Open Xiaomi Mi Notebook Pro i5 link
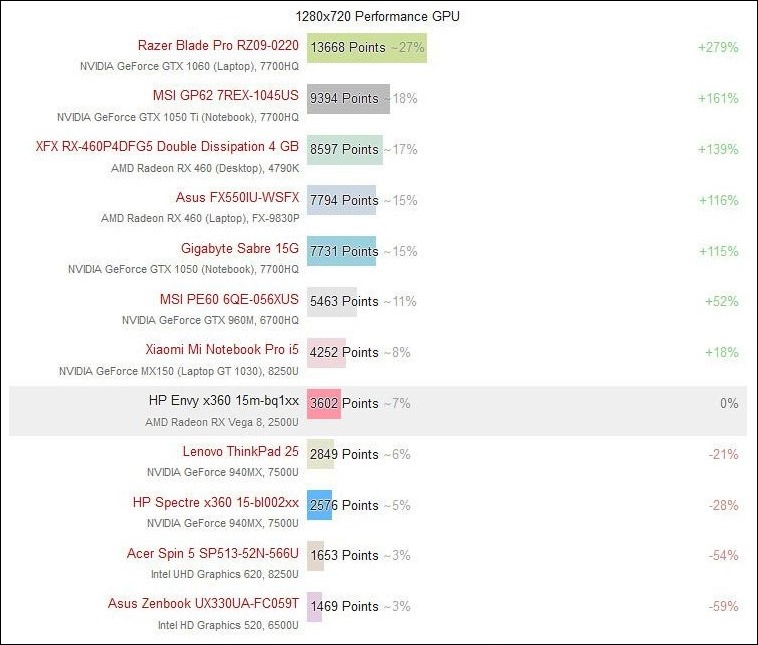Screen dimensions: 758x645 coord(222,351)
